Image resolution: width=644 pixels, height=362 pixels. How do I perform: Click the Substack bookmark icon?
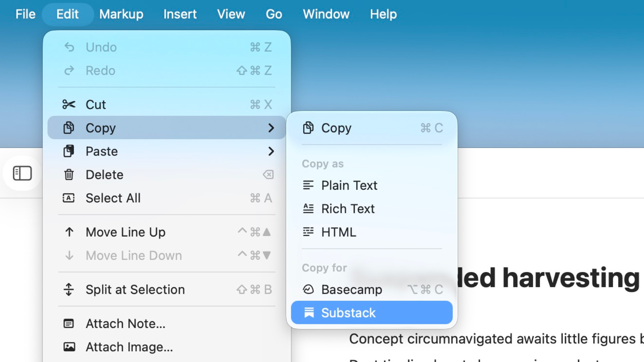click(309, 312)
